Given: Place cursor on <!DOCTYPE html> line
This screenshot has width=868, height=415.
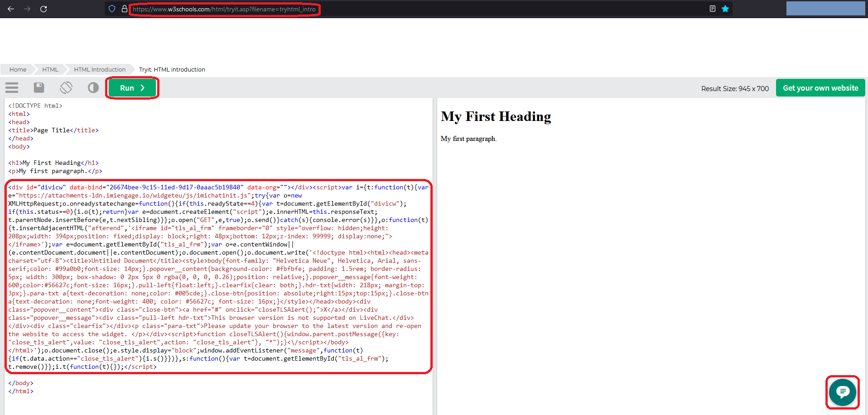Looking at the screenshot, I should 35,106.
